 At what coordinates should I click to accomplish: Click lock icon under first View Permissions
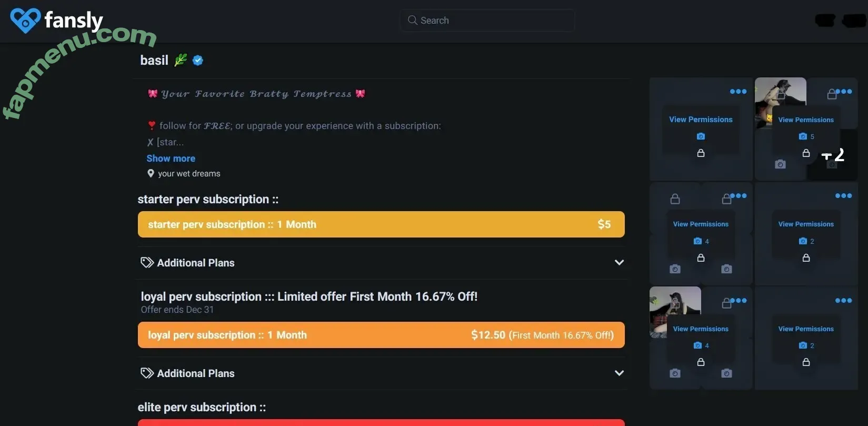(701, 153)
